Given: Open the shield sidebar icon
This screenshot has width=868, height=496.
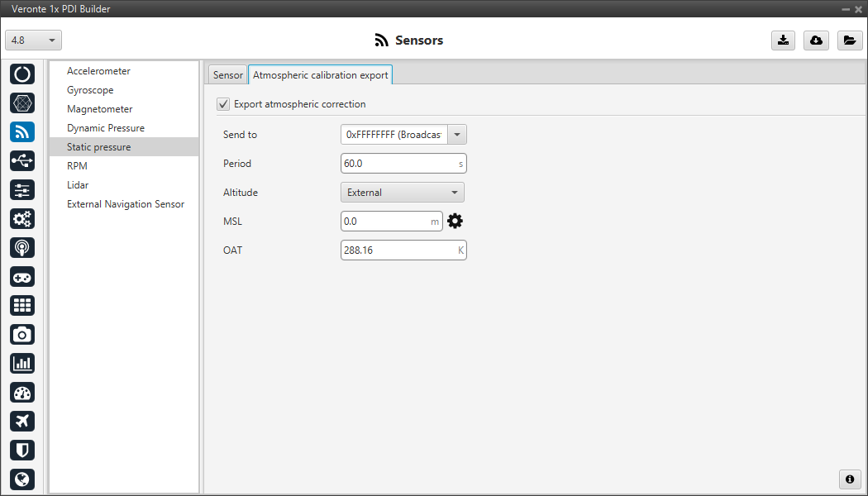Looking at the screenshot, I should 22,451.
